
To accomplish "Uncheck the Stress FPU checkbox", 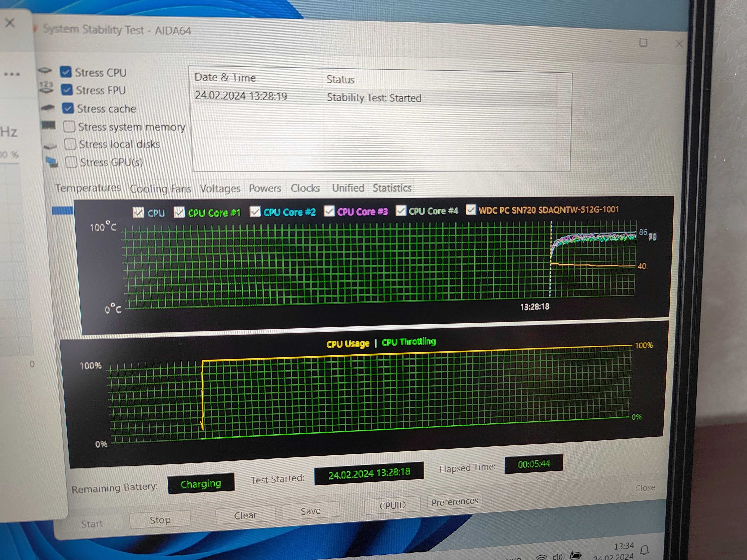I will [67, 90].
